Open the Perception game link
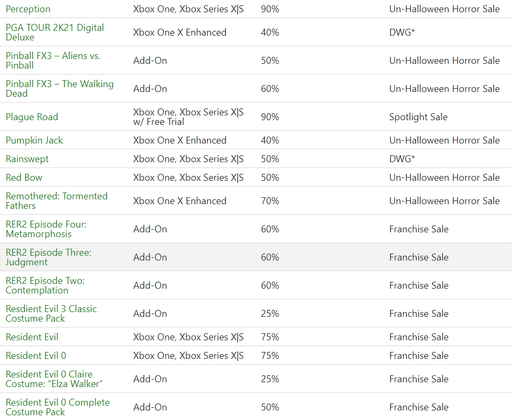This screenshot has width=521, height=420. point(28,9)
